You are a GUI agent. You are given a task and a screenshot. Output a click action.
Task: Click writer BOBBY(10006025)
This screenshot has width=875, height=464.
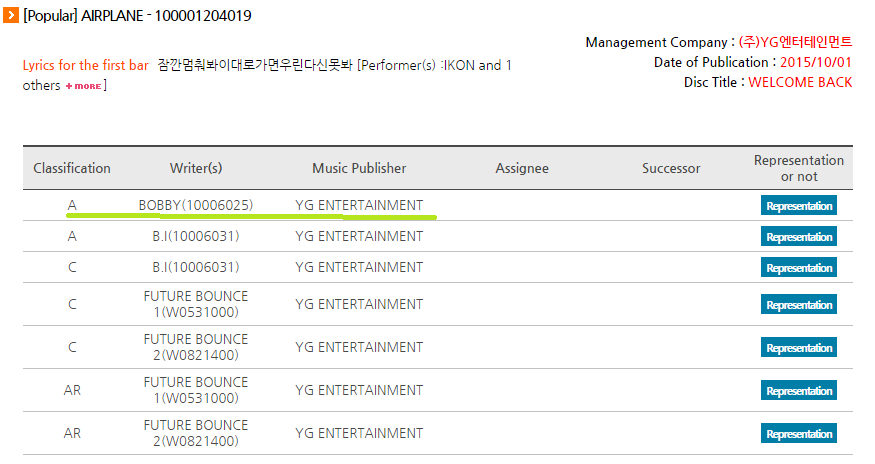pyautogui.click(x=196, y=205)
